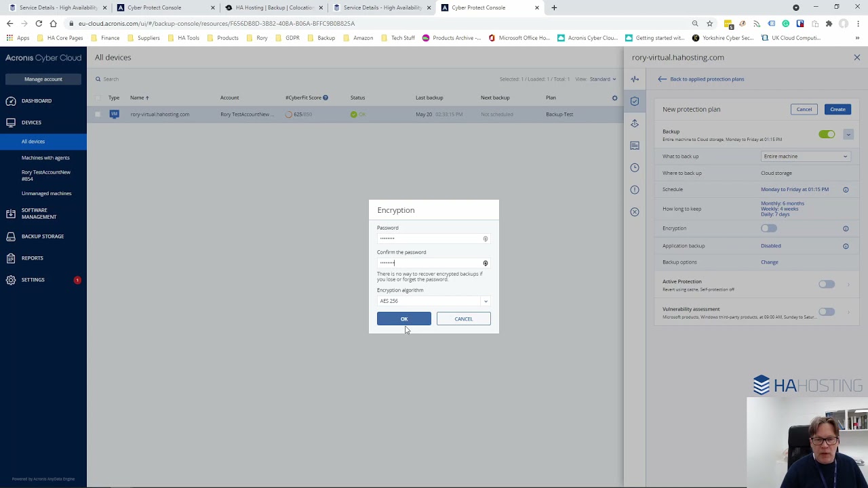Open the Recovery icon in side panel
This screenshot has width=868, height=488.
pos(635,123)
